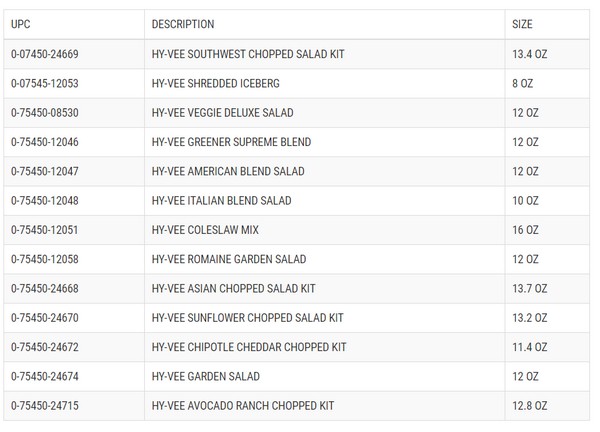The width and height of the screenshot is (600, 432).
Task: Click the UPC column header
Action: click(21, 24)
